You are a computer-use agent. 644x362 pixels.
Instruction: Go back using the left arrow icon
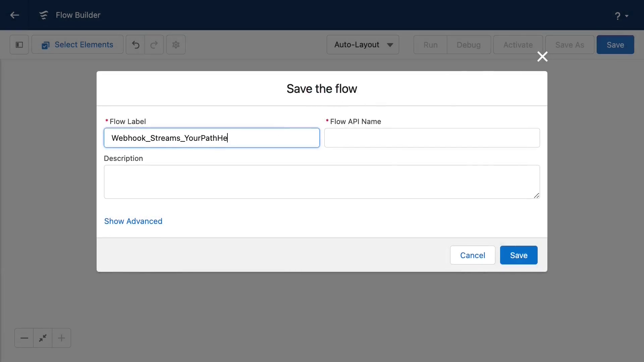coord(14,15)
